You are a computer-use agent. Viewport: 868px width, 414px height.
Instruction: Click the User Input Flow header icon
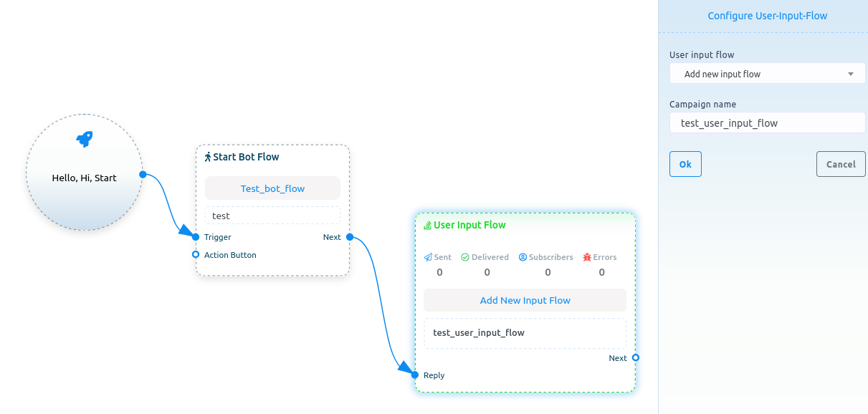pyautogui.click(x=427, y=225)
